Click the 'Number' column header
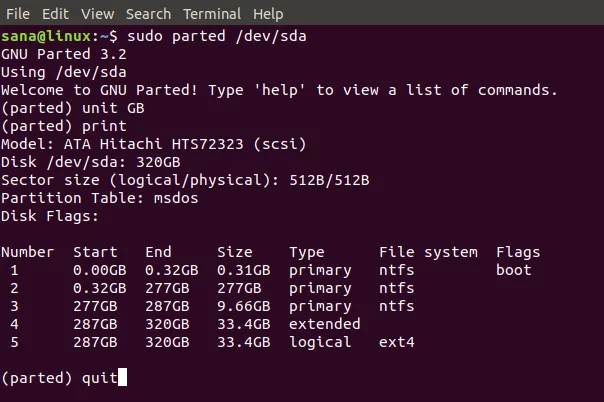The height and width of the screenshot is (402, 604). 27,252
